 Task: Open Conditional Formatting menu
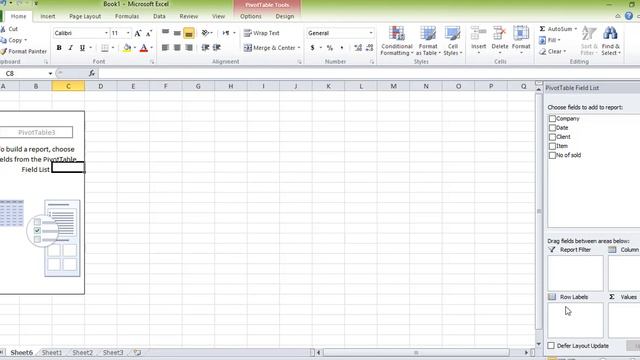click(397, 41)
